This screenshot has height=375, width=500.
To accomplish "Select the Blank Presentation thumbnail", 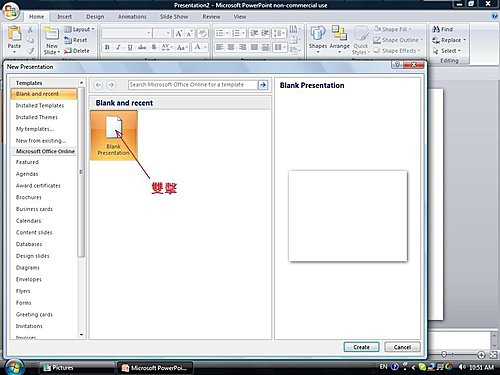I will (x=114, y=136).
